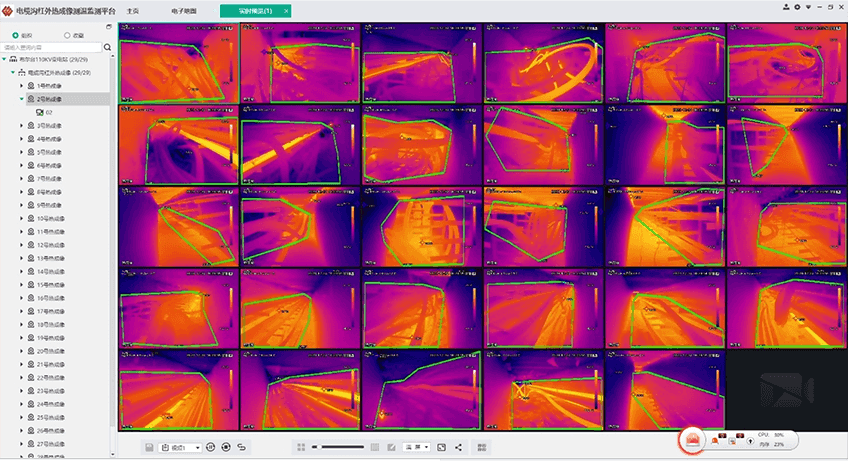
Task: Click the loop switch icon in bottom toolbar
Action: 242,447
